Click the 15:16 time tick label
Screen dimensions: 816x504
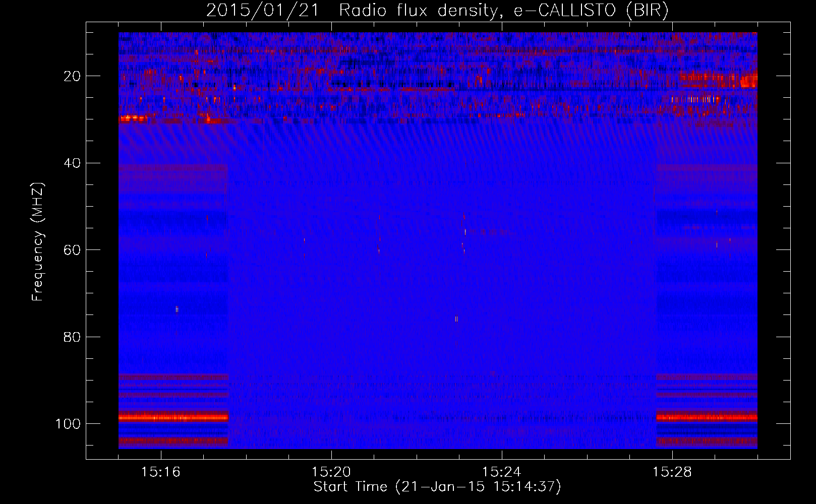coord(161,472)
